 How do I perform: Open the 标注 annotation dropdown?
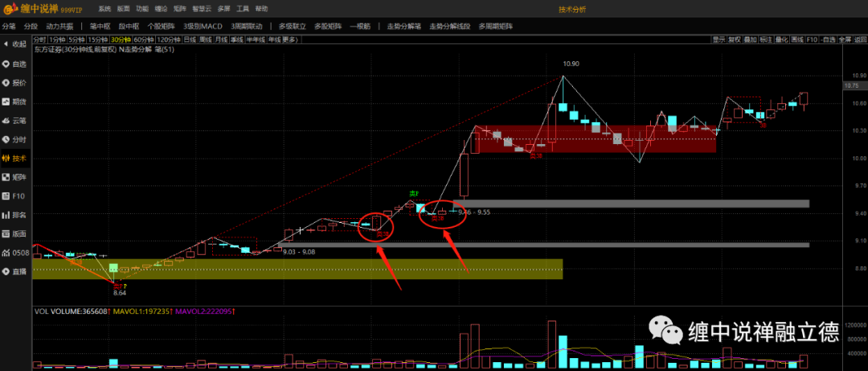(x=766, y=39)
